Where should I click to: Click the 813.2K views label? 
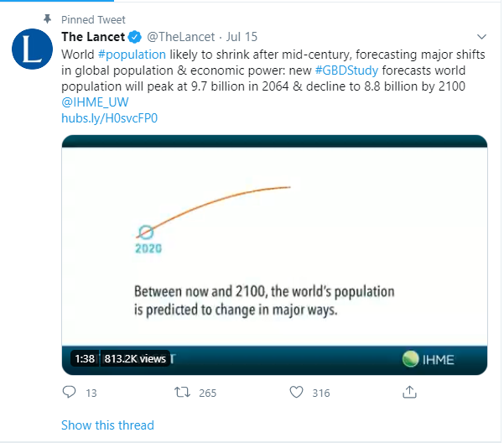pyautogui.click(x=135, y=359)
